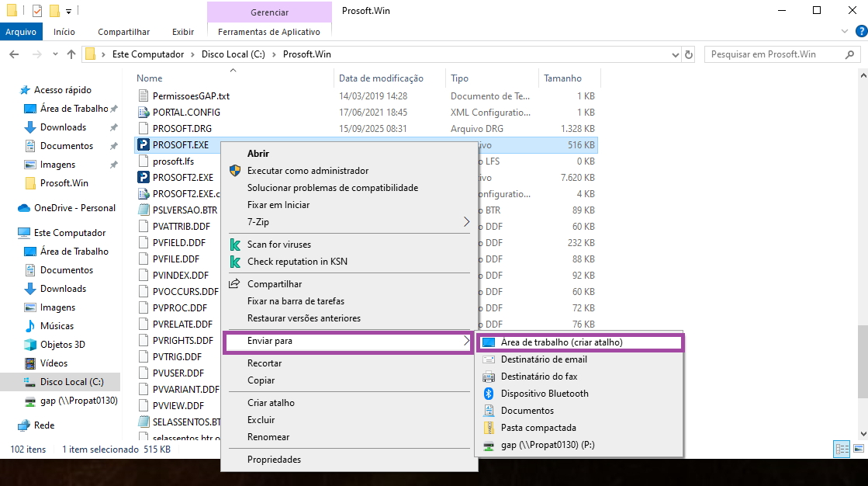The image size is (868, 486).
Task: Switch to the large icons view in the status bar
Action: click(x=859, y=450)
